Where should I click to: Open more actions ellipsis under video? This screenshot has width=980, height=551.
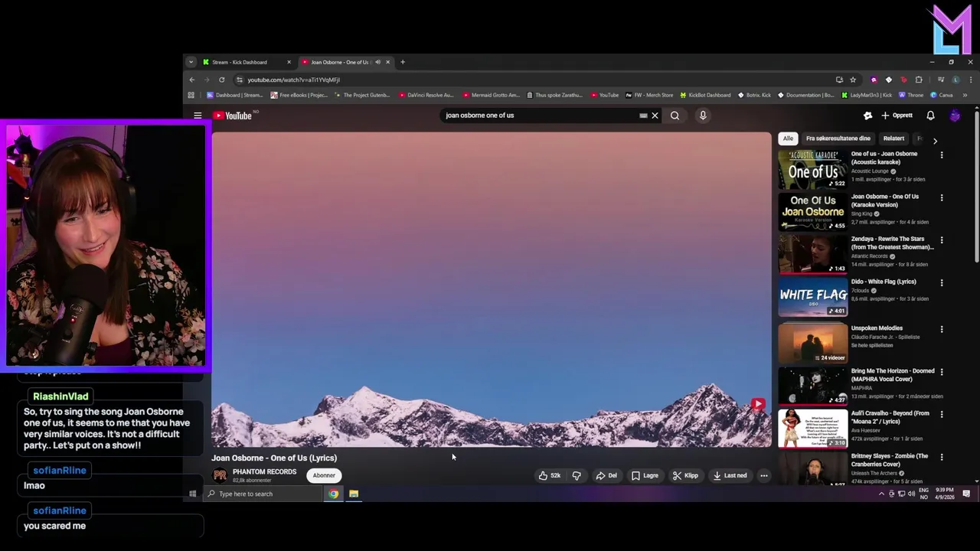[763, 475]
